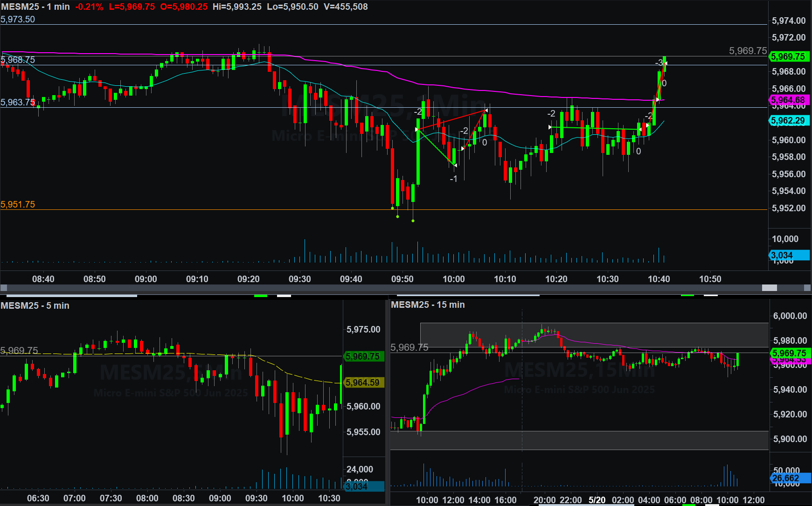Click the left arrow of the horizontal scrollbar

pyautogui.click(x=4, y=288)
